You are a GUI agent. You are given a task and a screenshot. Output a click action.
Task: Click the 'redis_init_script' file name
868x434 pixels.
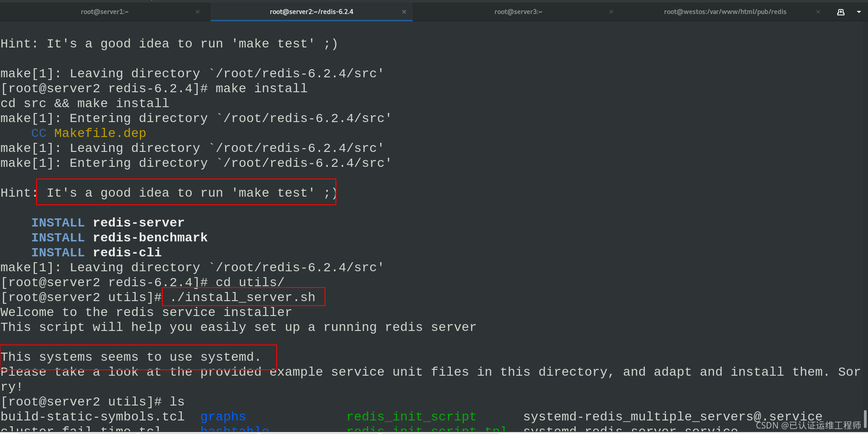(411, 416)
